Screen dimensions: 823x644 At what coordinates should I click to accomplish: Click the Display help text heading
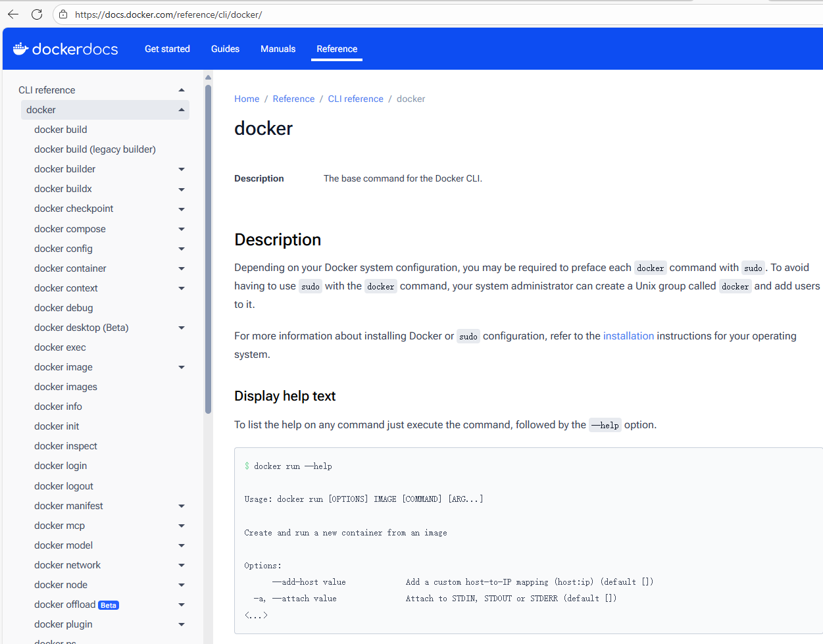pyautogui.click(x=285, y=396)
